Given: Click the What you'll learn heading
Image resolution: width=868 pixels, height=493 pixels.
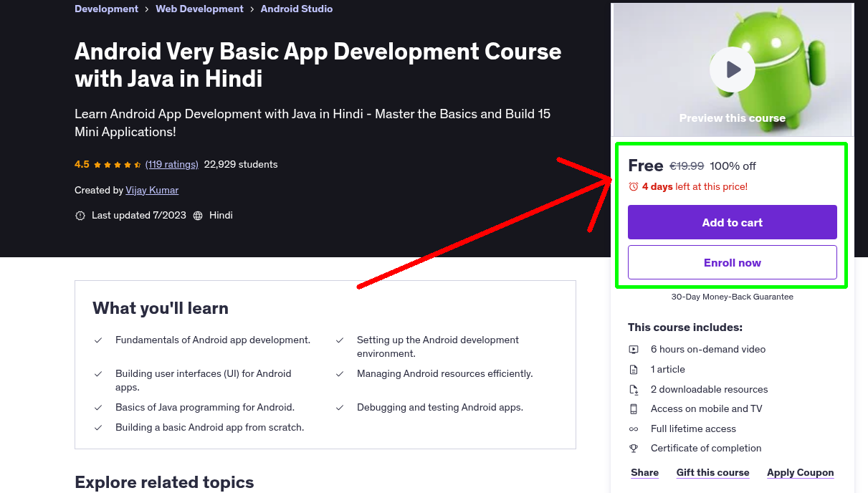Looking at the screenshot, I should coord(161,308).
